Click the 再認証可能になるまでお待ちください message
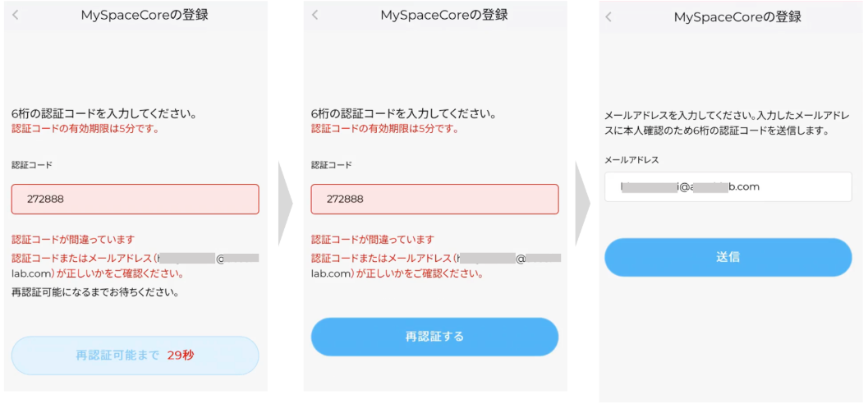Viewport: 868px width, 413px height. click(95, 291)
